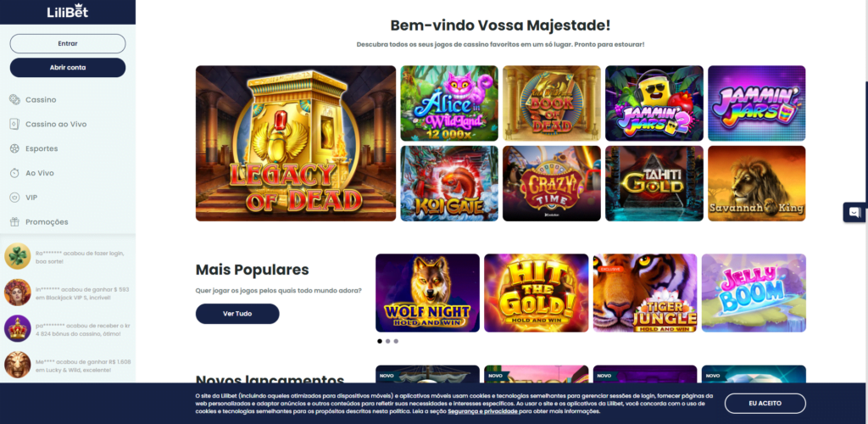
Task: Open the Segurança e privacidade link
Action: point(482,412)
